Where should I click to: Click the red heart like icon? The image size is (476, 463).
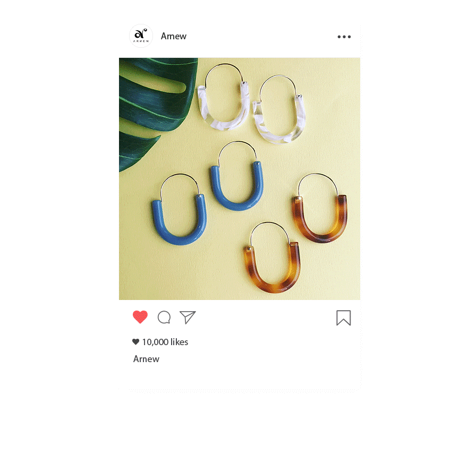point(140,317)
